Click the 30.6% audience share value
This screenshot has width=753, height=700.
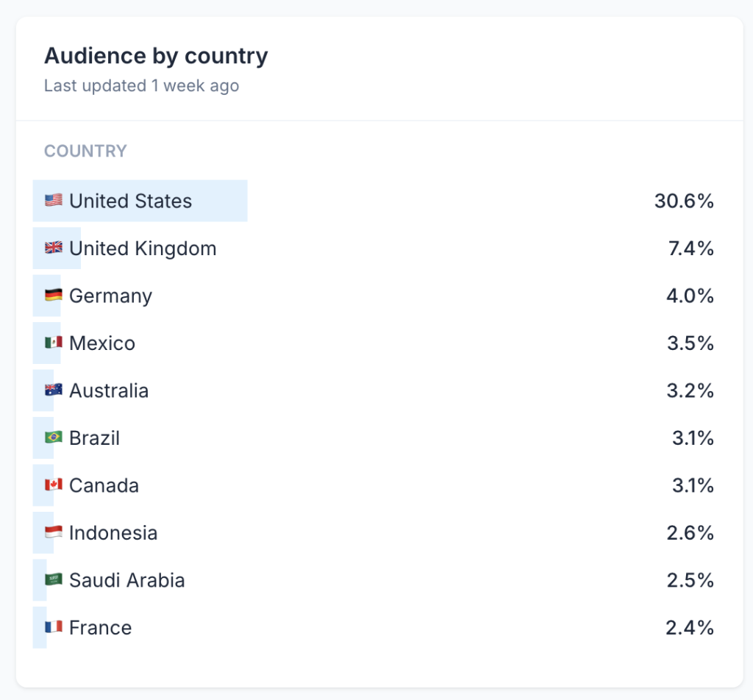(684, 201)
